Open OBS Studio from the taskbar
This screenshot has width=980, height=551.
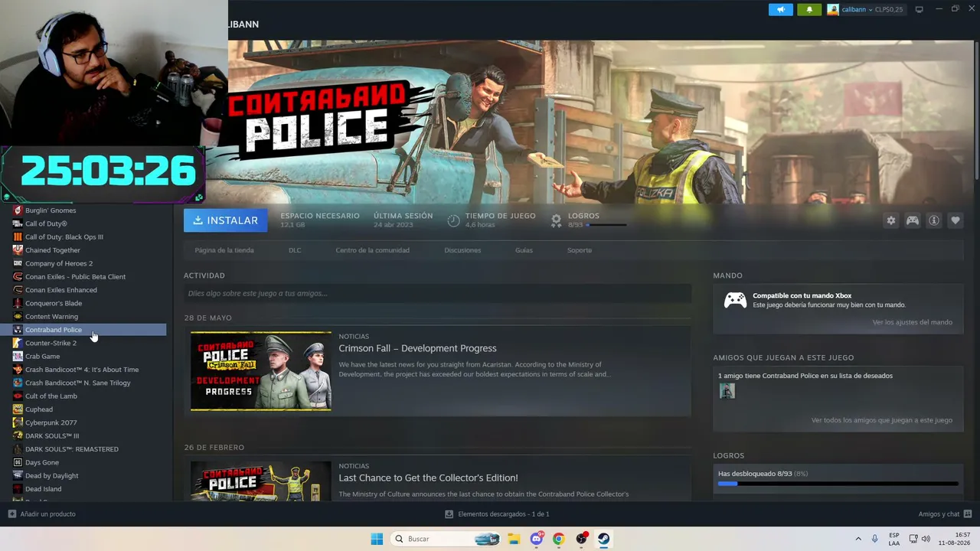[x=582, y=539]
